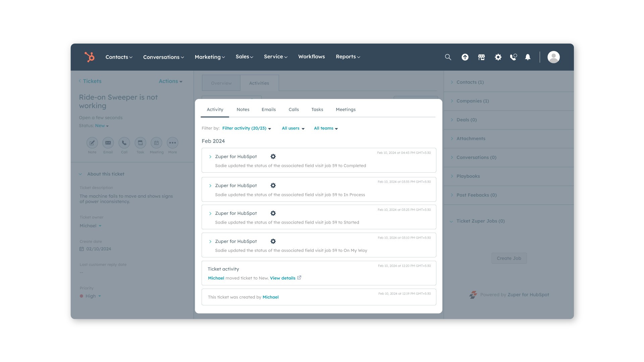Switch to the Tasks tab
The width and height of the screenshot is (644, 362).
317,110
